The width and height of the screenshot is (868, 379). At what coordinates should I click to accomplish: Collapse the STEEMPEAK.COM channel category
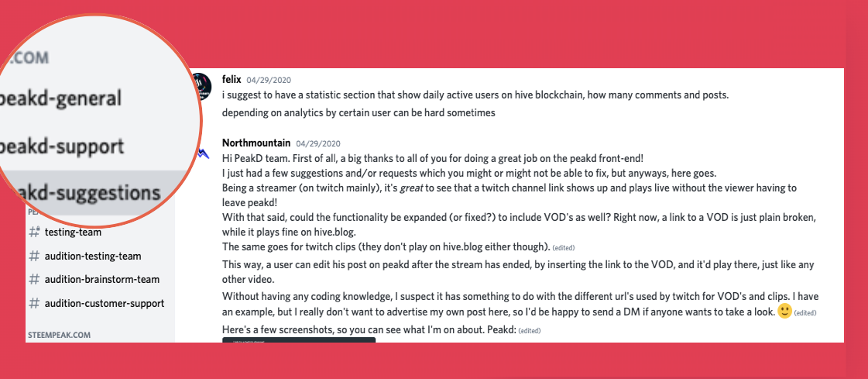(59, 336)
